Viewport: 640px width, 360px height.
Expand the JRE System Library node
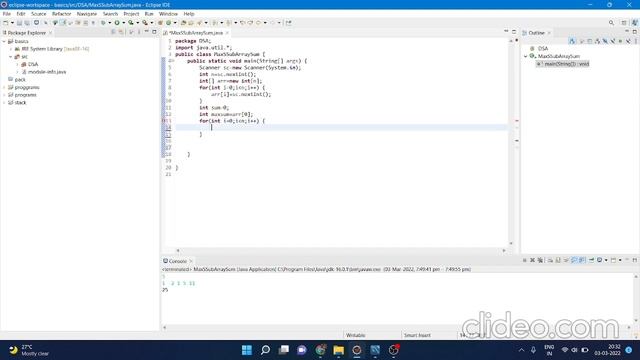coord(11,49)
